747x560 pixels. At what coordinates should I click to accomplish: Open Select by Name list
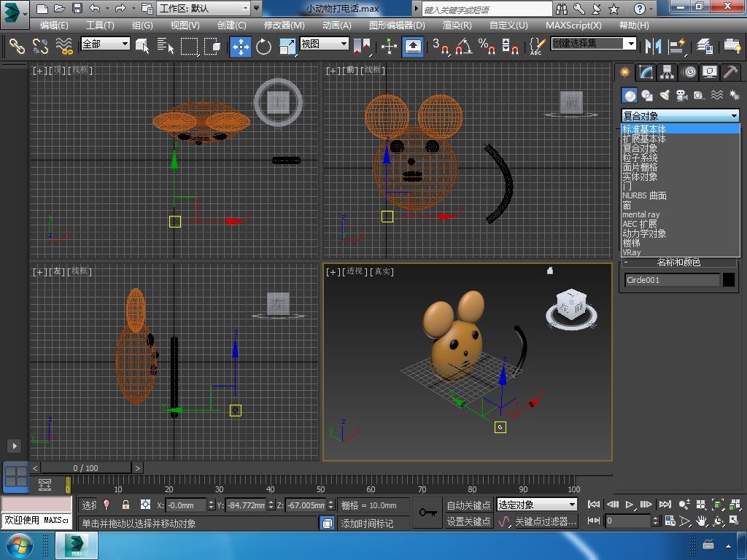click(166, 46)
